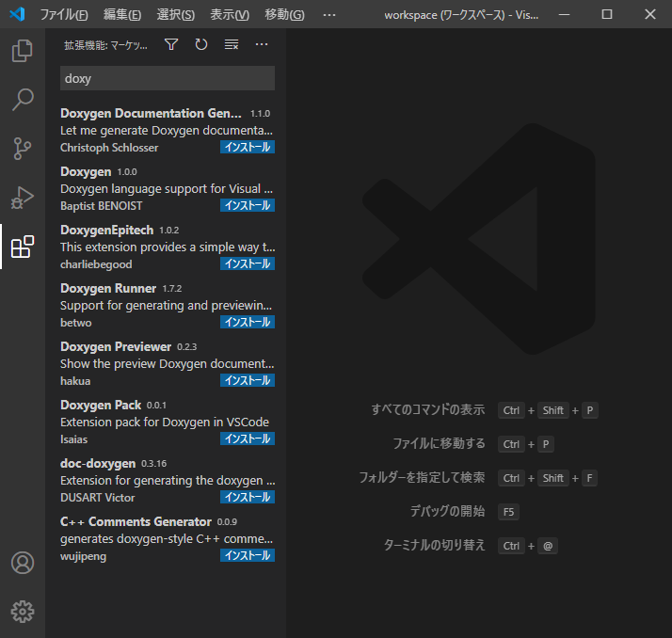The height and width of the screenshot is (638, 672).
Task: Click the publisher name DUSART Victor
Action: [97, 498]
